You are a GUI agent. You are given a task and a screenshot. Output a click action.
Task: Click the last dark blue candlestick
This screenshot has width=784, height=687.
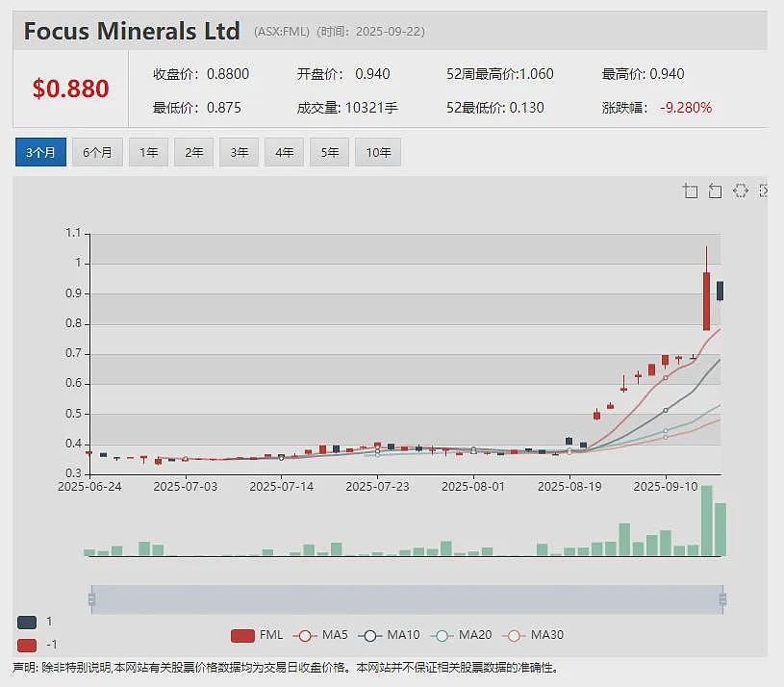point(720,291)
